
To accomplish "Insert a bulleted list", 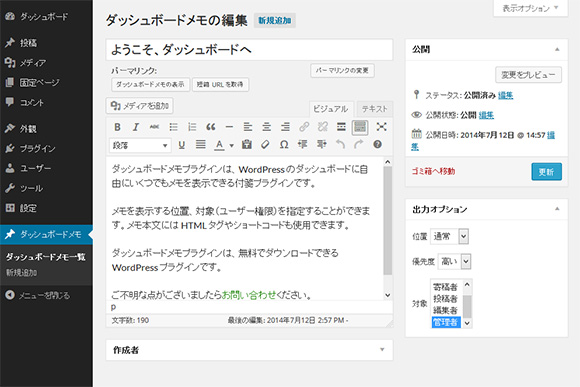I will [x=173, y=127].
